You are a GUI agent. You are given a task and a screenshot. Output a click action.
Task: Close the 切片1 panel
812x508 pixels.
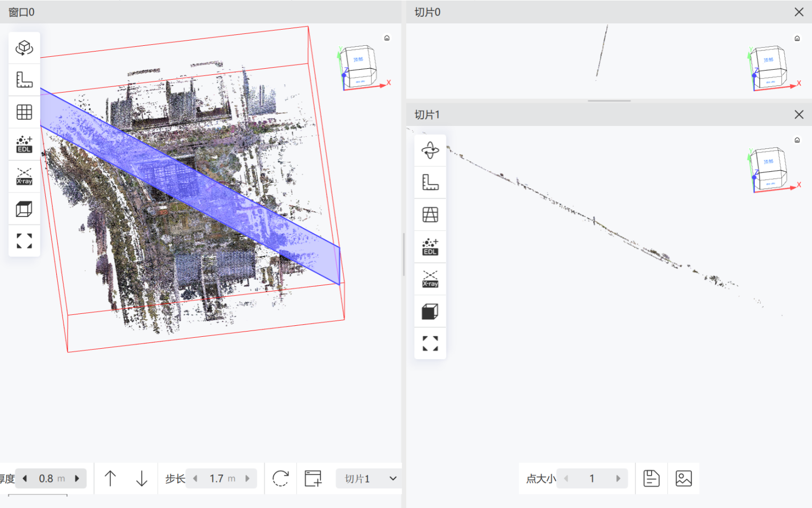point(799,115)
